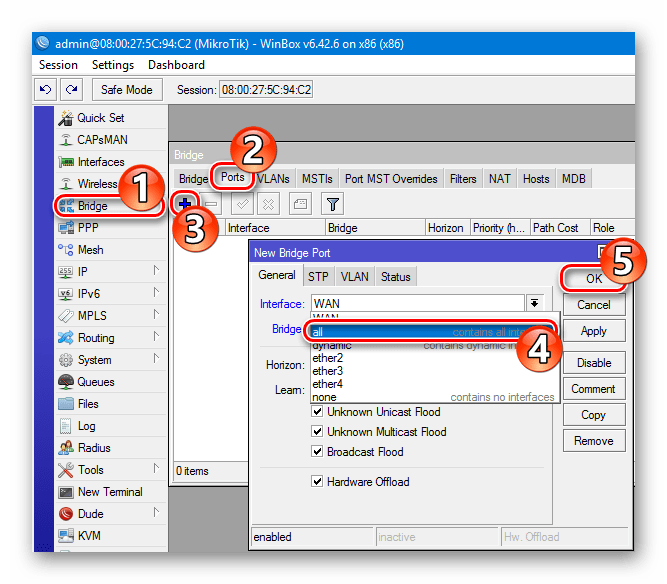Open the Dashboard menu
The width and height of the screenshot is (667, 584).
coord(176,65)
